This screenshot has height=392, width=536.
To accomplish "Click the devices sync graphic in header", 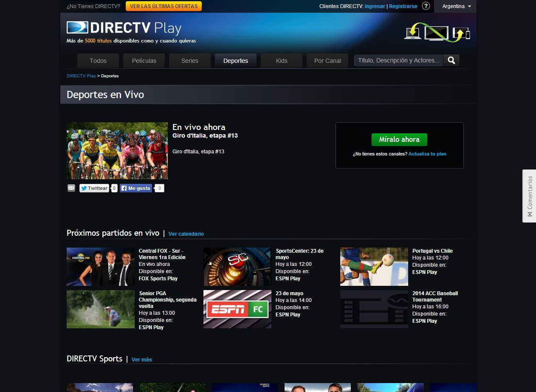I will click(437, 32).
